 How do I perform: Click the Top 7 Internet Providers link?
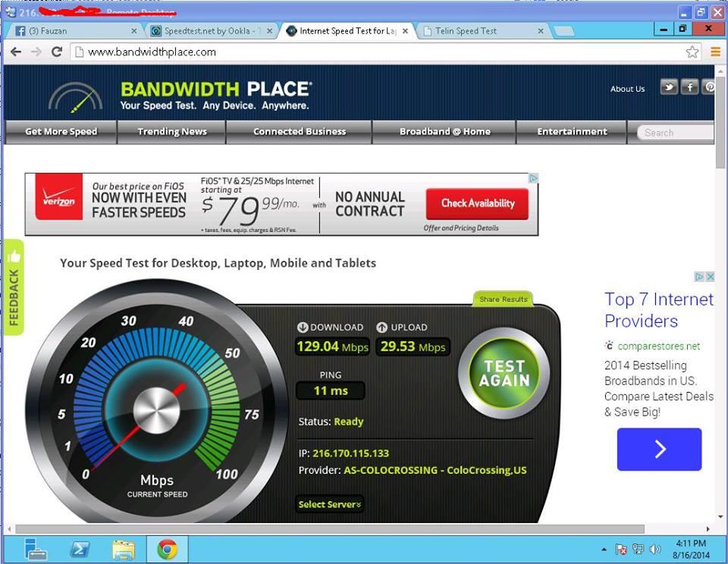tap(658, 310)
